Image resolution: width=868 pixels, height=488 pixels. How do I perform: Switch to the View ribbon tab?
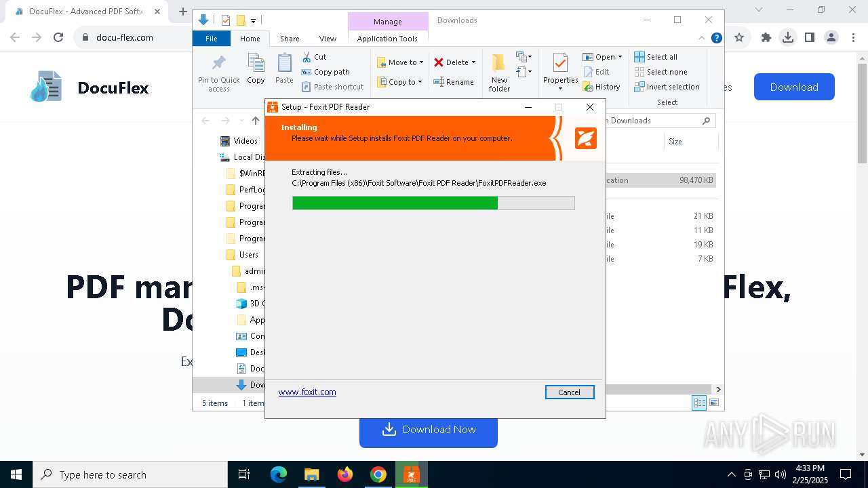[328, 39]
